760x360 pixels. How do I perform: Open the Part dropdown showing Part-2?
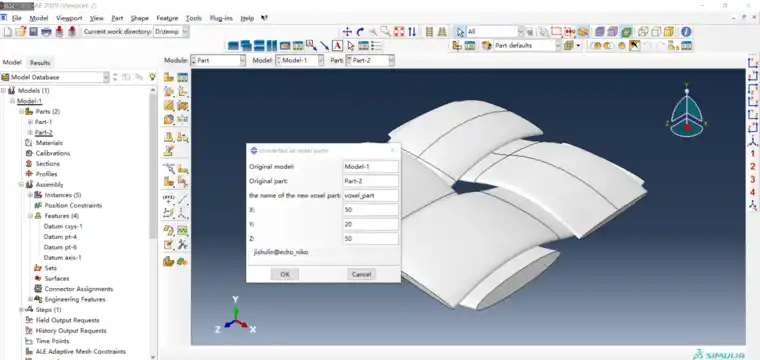391,61
